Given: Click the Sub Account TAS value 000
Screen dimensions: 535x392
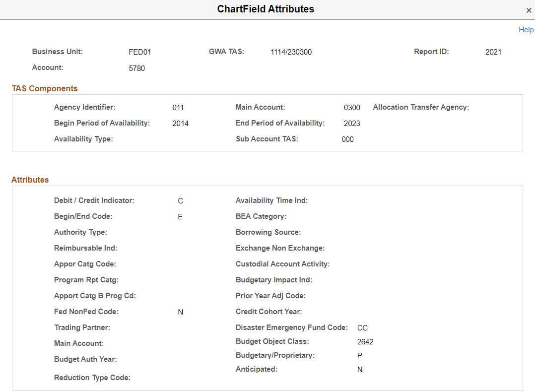Looking at the screenshot, I should (x=347, y=139).
